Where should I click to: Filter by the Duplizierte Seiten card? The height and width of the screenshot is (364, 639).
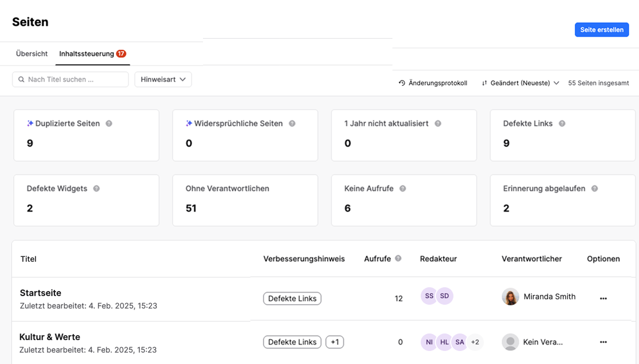click(x=87, y=135)
